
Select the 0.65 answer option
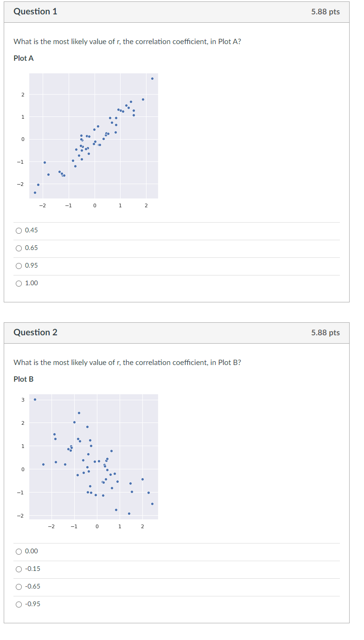pyautogui.click(x=19, y=248)
